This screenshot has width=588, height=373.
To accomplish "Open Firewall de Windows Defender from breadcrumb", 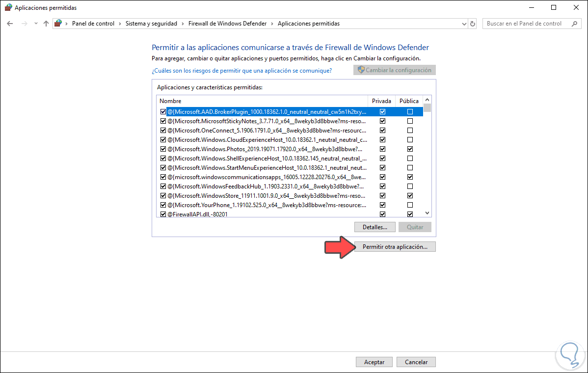I will click(x=227, y=23).
